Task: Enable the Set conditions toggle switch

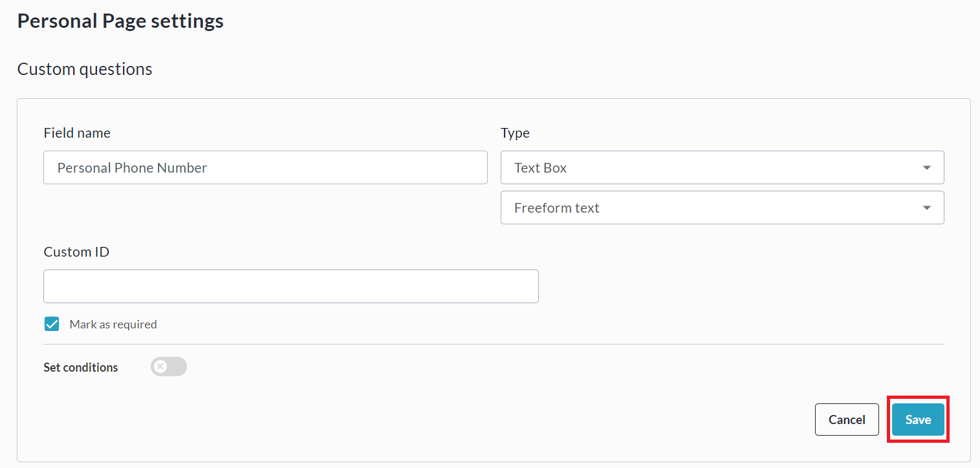Action: [x=169, y=367]
